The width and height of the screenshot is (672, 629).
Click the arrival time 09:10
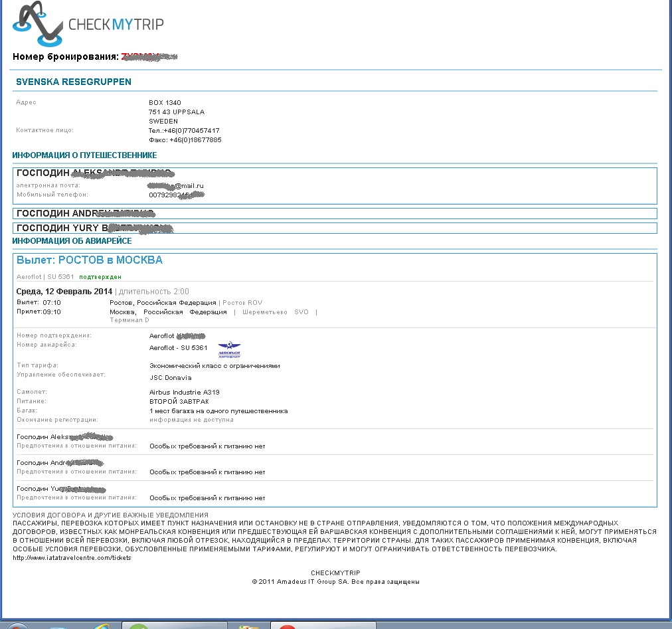click(52, 312)
